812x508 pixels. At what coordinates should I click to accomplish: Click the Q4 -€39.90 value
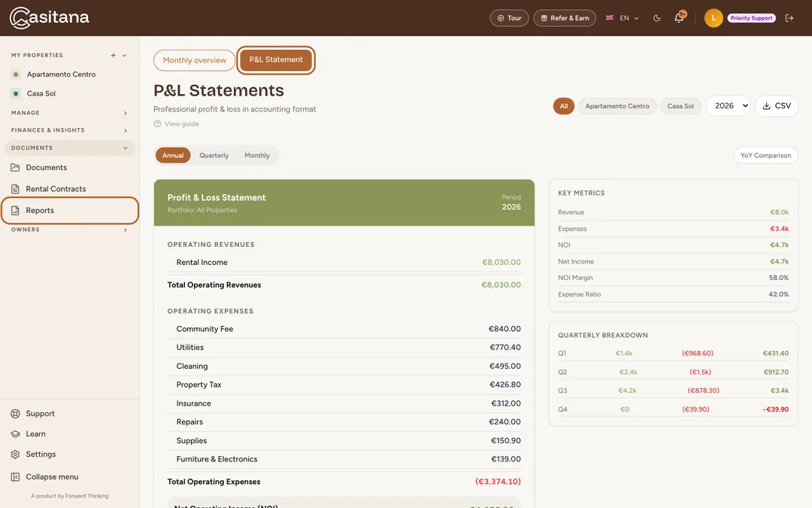coord(775,409)
